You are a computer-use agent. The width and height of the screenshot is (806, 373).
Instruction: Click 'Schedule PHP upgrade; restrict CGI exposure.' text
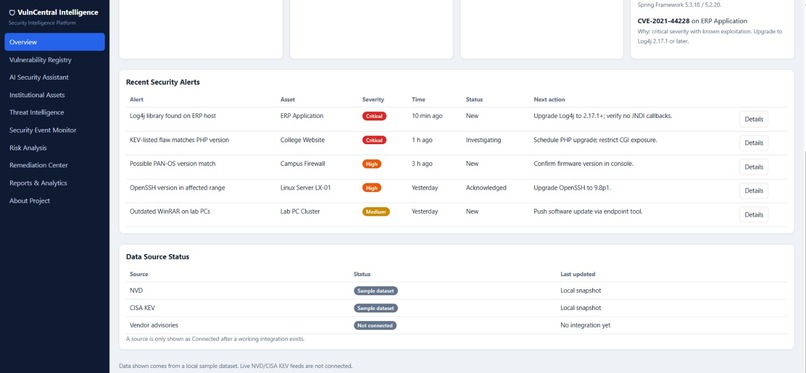click(595, 140)
